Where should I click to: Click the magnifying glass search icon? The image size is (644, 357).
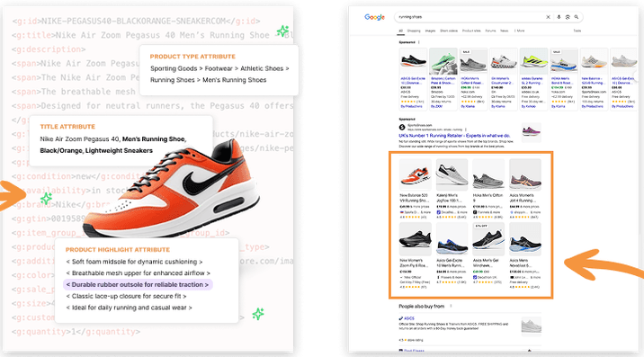[x=577, y=17]
